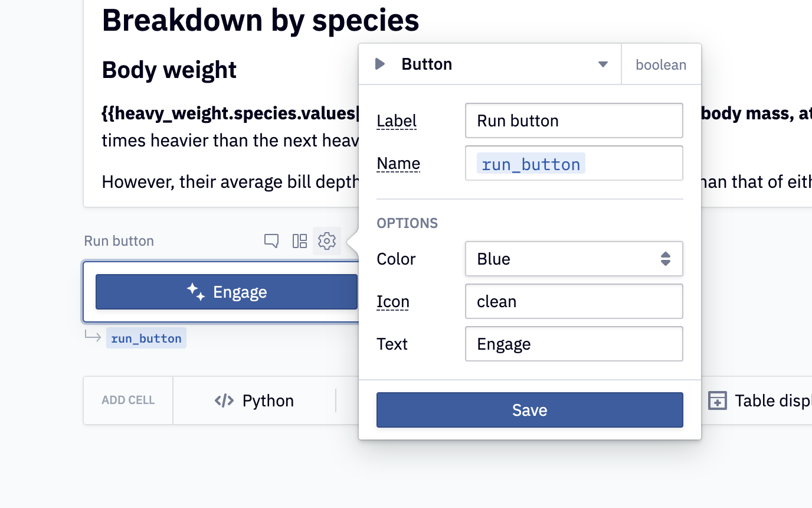Open the Color dropdown showing Blue
The width and height of the screenshot is (812, 508).
coord(574,259)
